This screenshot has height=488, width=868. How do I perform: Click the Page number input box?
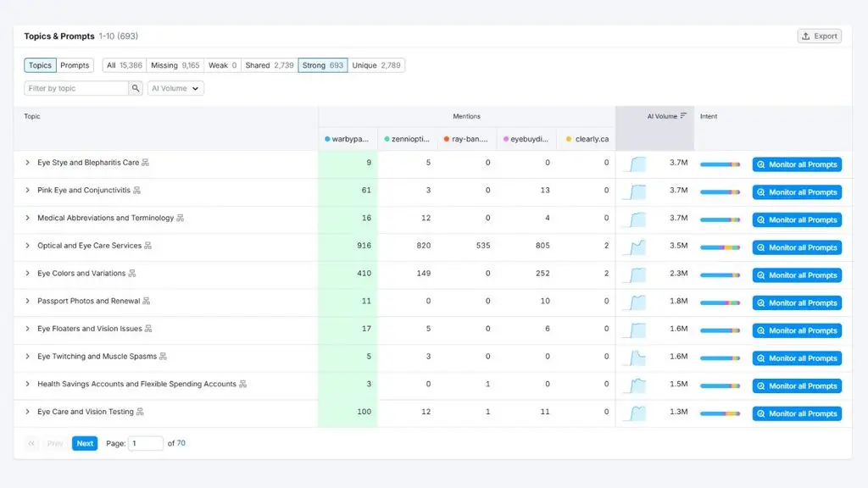tap(146, 443)
